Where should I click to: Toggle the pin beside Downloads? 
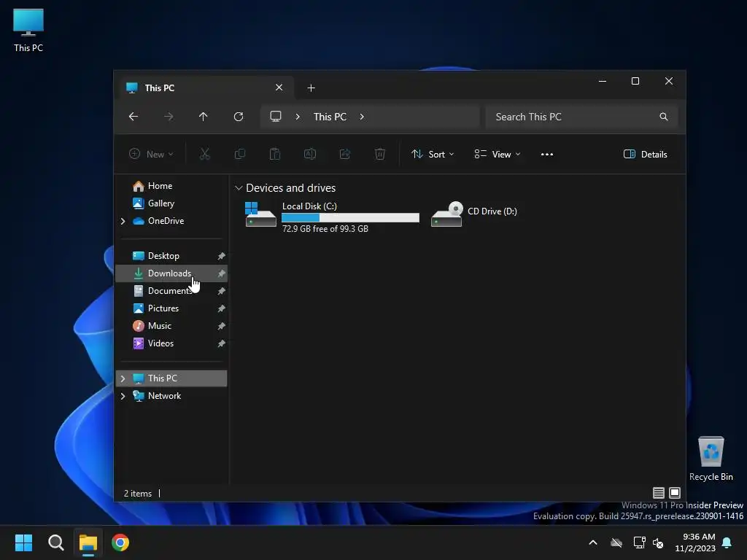click(221, 274)
